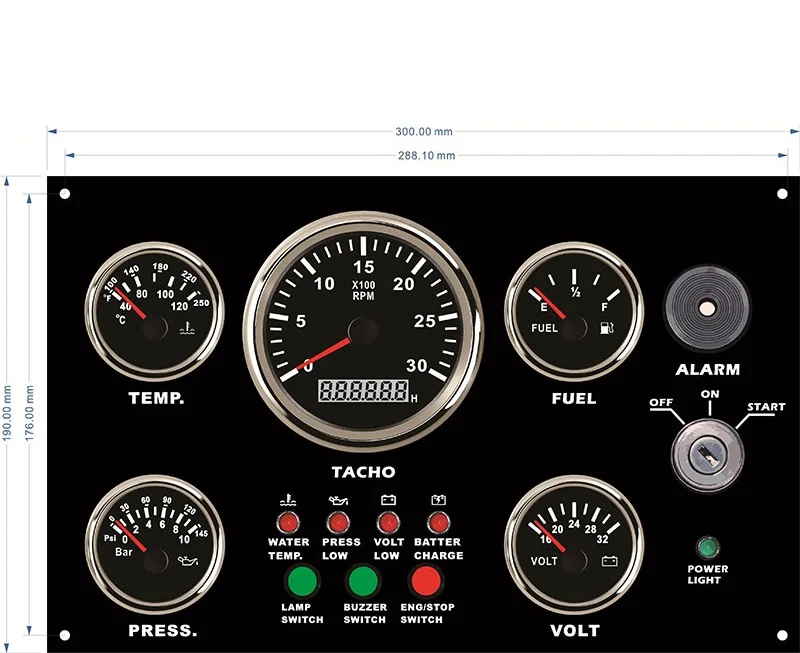Click the water temperature symbol above warning lamp
Screen dimensions: 800x653
coord(288,500)
